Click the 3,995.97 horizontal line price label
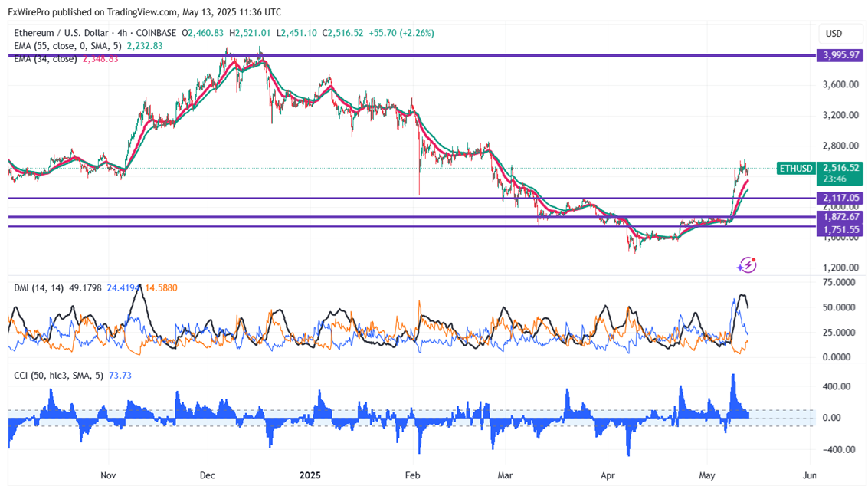This screenshot has width=868, height=486. [x=840, y=55]
